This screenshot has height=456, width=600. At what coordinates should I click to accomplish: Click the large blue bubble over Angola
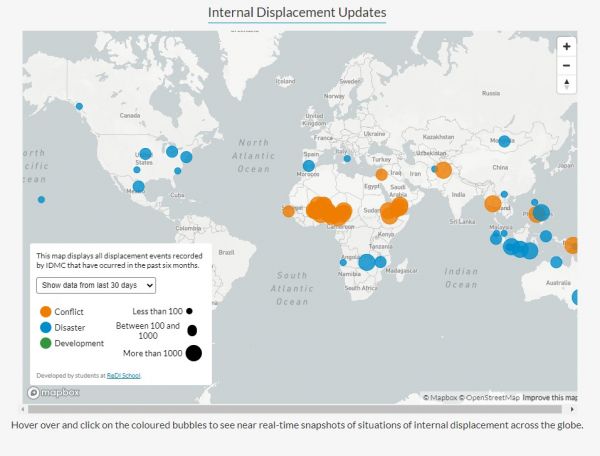[367, 262]
